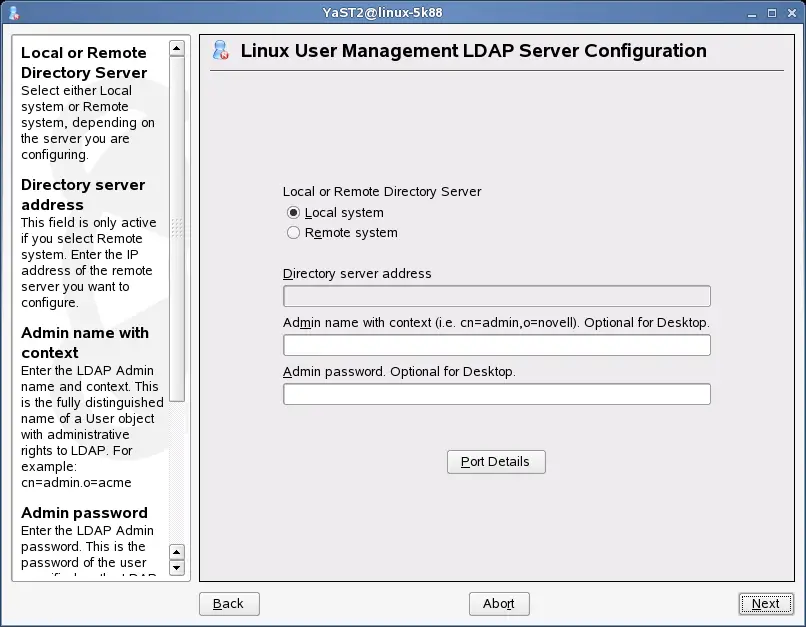Click the help panel bottom-most scroll down arrow
Screen dimensions: 806x627
[x=177, y=568]
